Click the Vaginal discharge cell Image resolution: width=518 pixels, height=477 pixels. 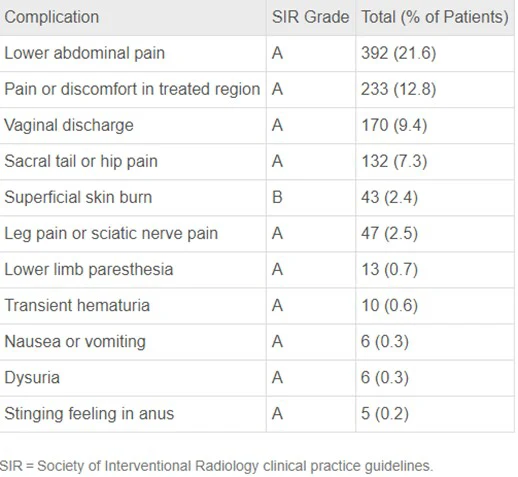(69, 125)
